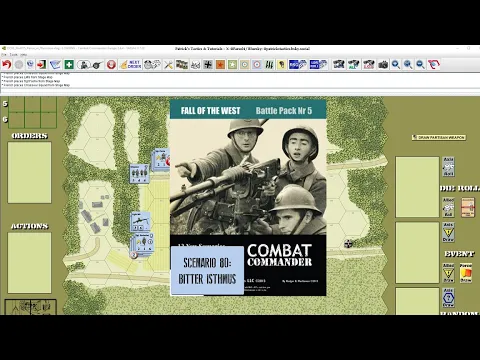The width and height of the screenshot is (480, 360).
Task: Click the photo counters toolbar icon
Action: pyautogui.click(x=182, y=64)
